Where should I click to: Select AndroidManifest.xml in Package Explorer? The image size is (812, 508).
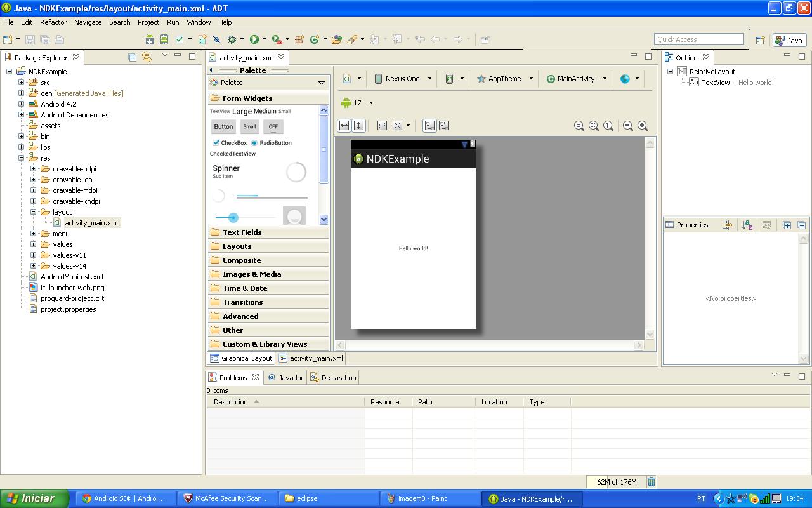(x=72, y=277)
